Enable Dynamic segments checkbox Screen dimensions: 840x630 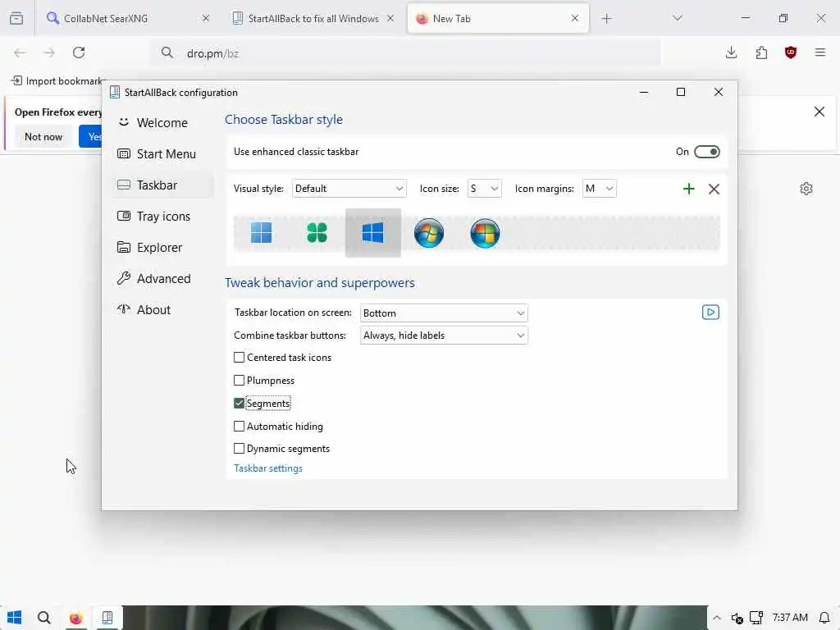pyautogui.click(x=239, y=449)
